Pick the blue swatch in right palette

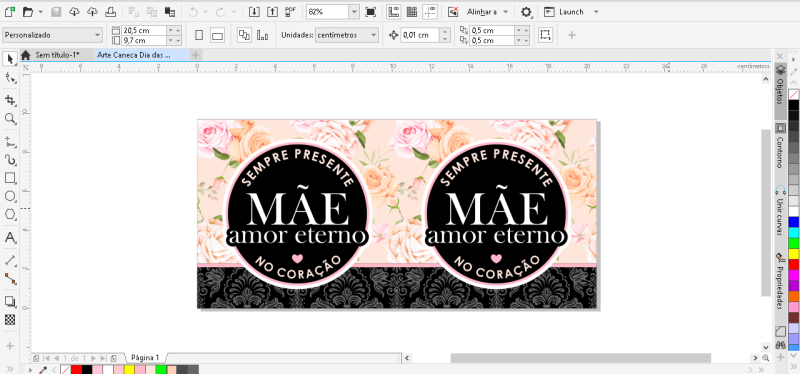coord(794,222)
